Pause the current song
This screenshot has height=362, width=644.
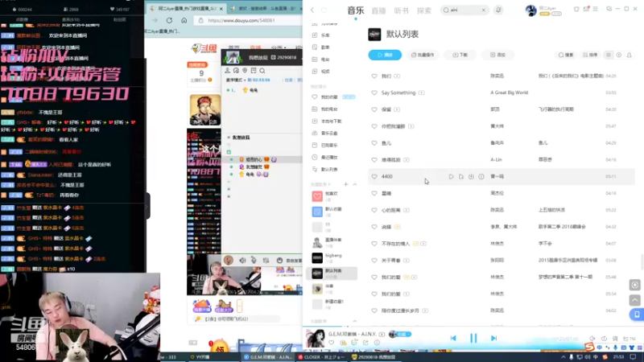pos(473,338)
